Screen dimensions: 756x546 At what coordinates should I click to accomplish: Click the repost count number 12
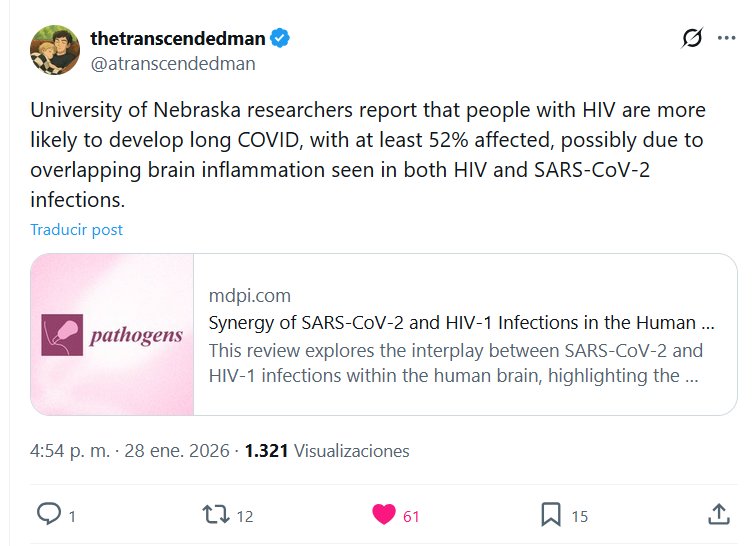[x=245, y=516]
